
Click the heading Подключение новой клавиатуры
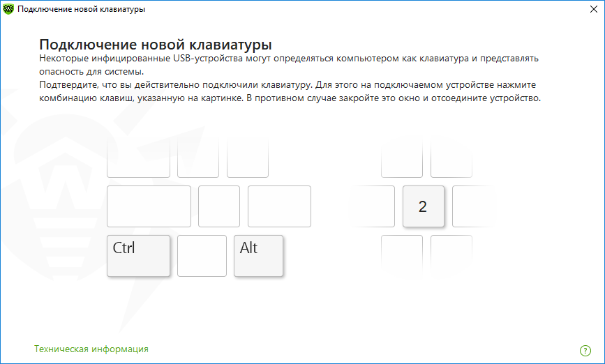click(156, 45)
